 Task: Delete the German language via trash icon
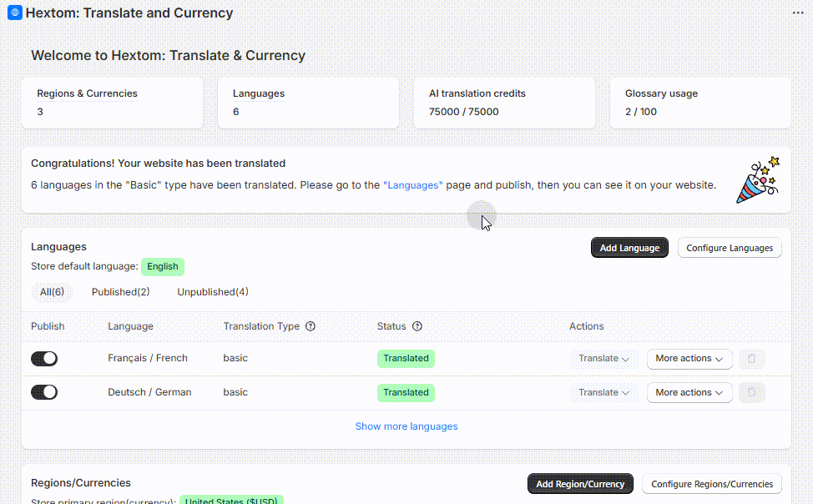[752, 392]
